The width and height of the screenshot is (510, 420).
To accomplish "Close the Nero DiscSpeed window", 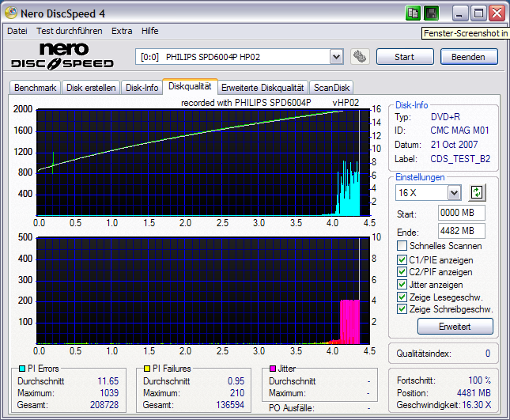I will point(497,13).
